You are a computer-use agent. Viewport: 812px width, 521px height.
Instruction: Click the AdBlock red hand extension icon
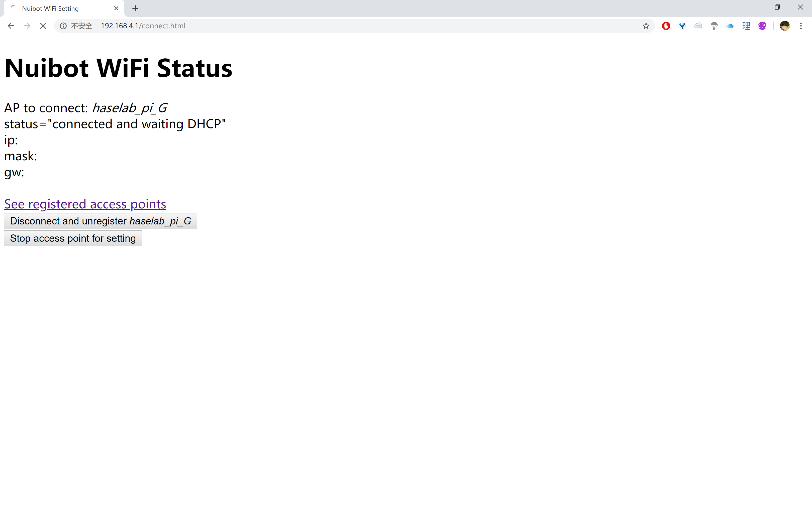pos(666,26)
